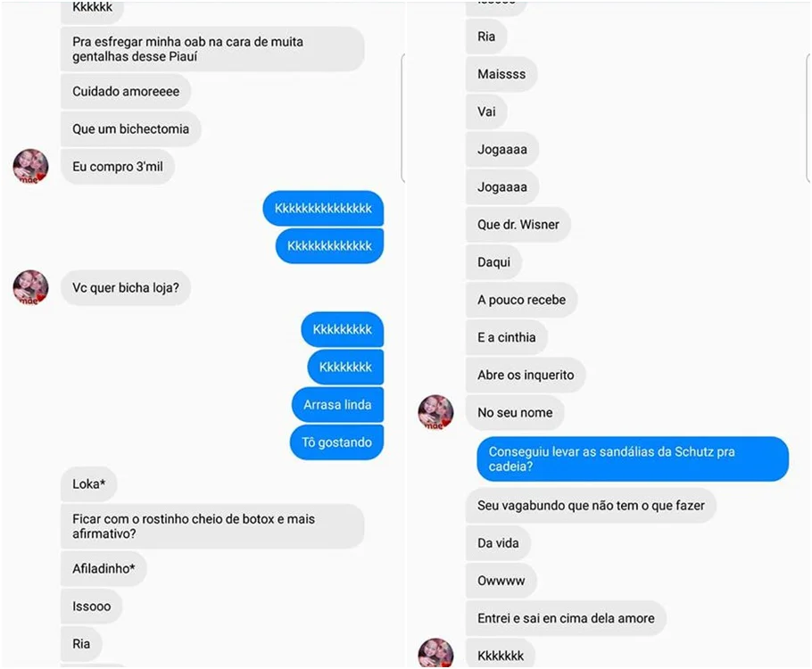Image resolution: width=812 pixels, height=669 pixels.
Task: Tap the 'Cuidado amoreeee' message bubble
Action: 126,91
